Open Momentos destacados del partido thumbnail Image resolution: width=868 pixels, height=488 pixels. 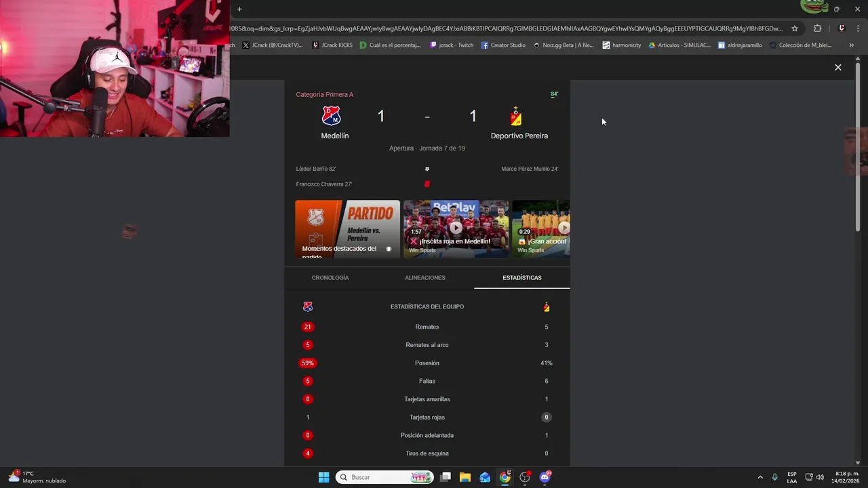[x=347, y=229]
